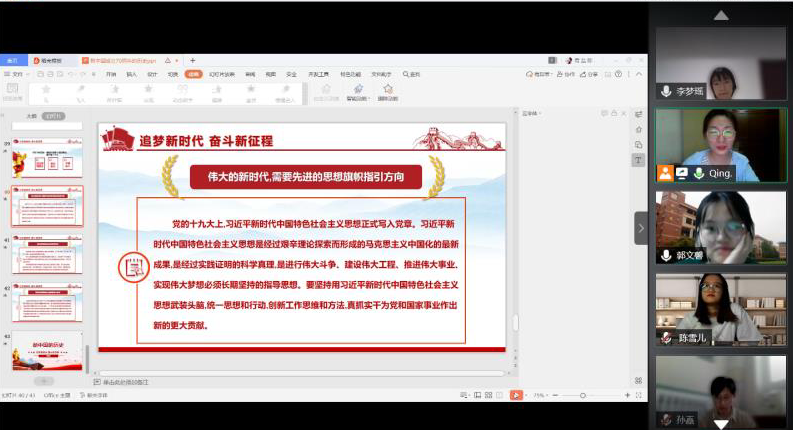Toggle 李梦瑶's microphone icon
Image resolution: width=793 pixels, height=430 pixels.
pyautogui.click(x=666, y=90)
